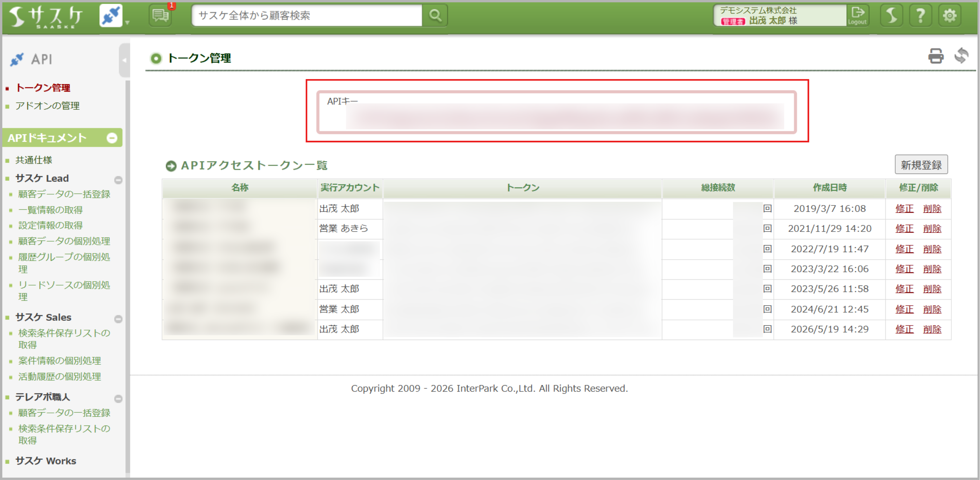Open アドオンの管理 in the sidebar

point(47,106)
